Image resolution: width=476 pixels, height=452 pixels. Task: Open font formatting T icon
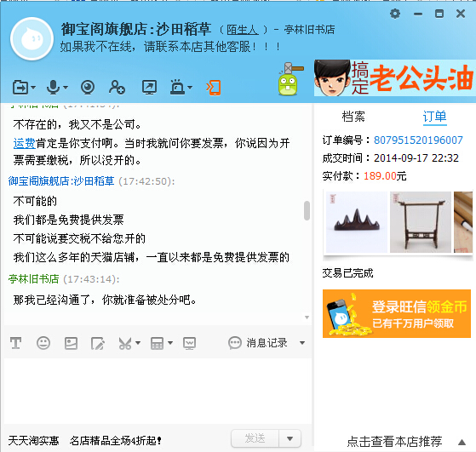coord(16,343)
